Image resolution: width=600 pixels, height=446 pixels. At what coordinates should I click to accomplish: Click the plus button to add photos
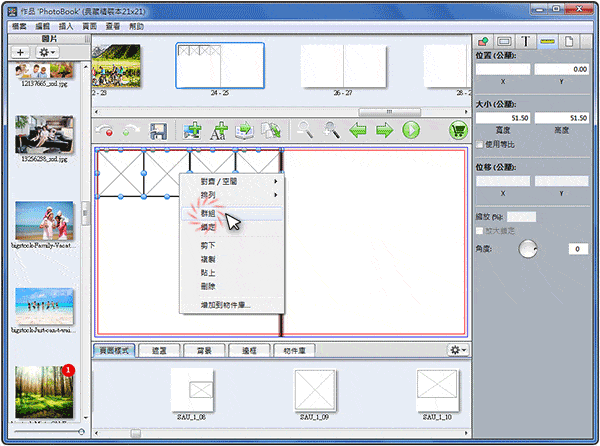(21, 50)
